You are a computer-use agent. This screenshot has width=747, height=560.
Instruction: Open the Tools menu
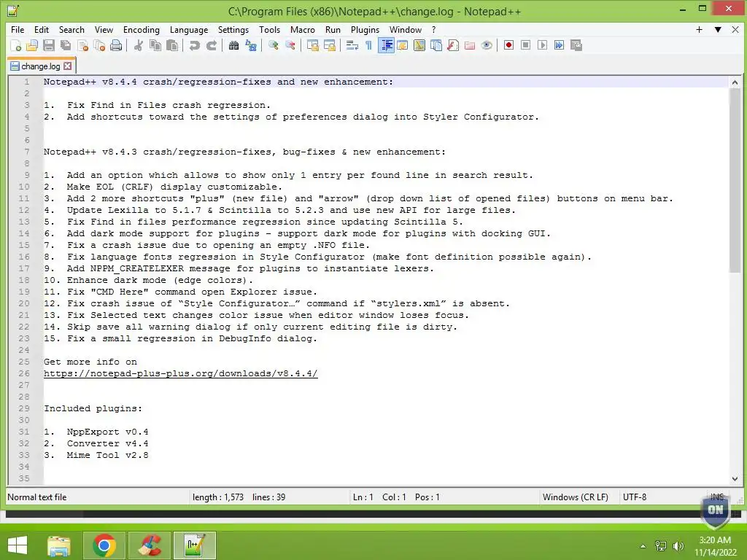[x=269, y=29]
